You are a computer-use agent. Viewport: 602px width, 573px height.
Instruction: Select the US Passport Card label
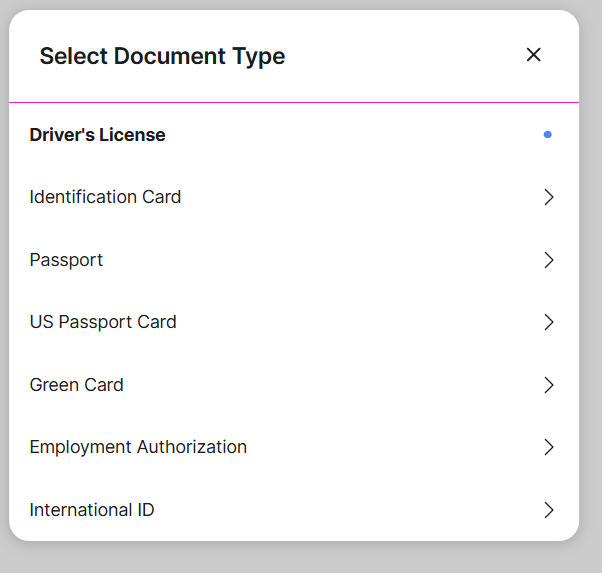[x=103, y=322]
